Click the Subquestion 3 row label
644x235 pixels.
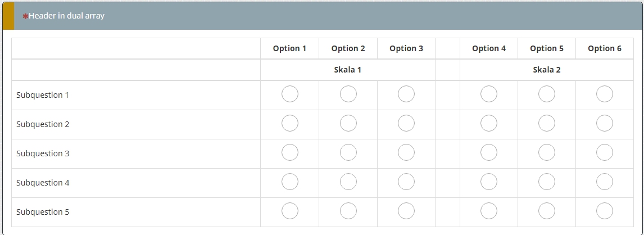pyautogui.click(x=43, y=153)
